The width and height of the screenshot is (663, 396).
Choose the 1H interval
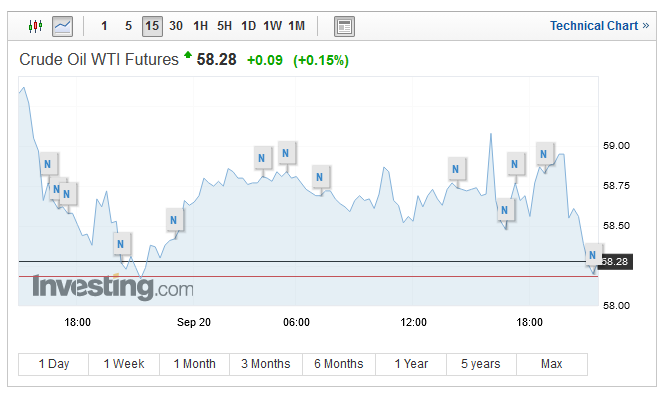tap(200, 26)
